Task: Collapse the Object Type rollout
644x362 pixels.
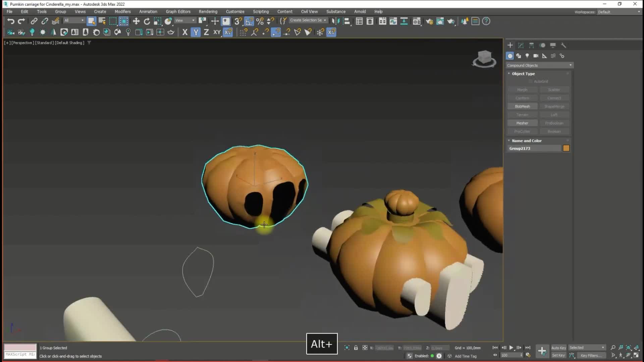Action: pos(523,74)
